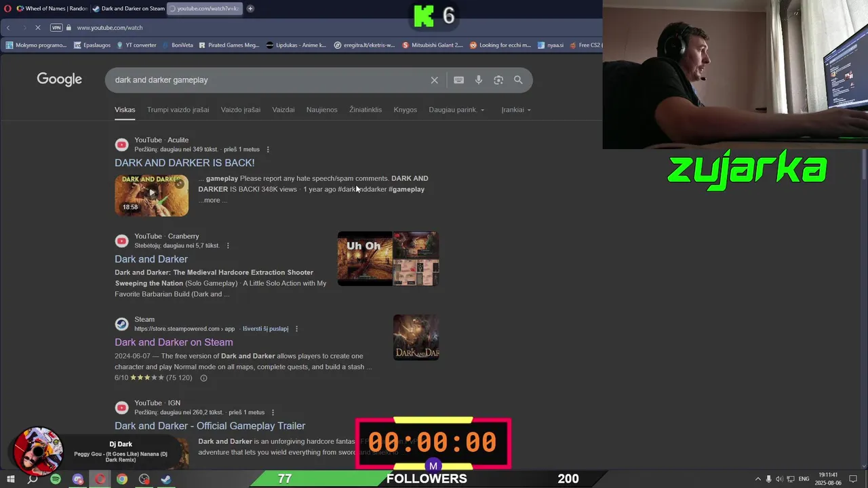Open more options for the Steam result
The image size is (868, 488).
(296, 329)
